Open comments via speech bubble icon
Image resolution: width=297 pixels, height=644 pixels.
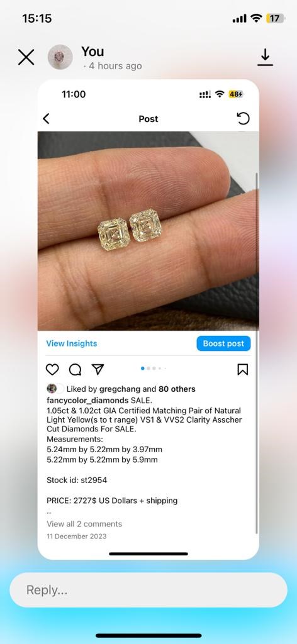[x=75, y=370]
